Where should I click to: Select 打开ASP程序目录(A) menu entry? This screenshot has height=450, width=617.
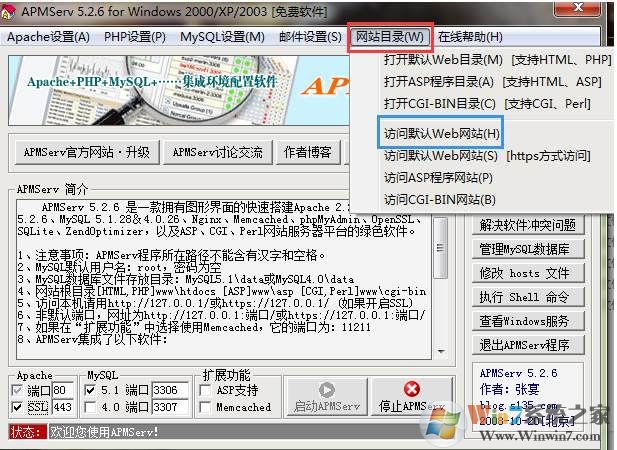pos(493,82)
